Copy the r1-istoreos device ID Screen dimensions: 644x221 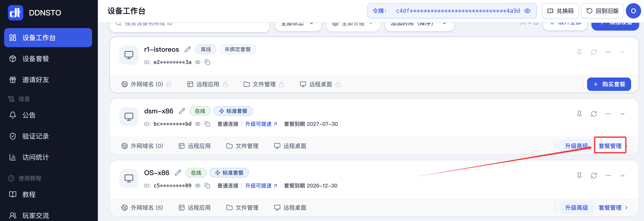point(207,62)
